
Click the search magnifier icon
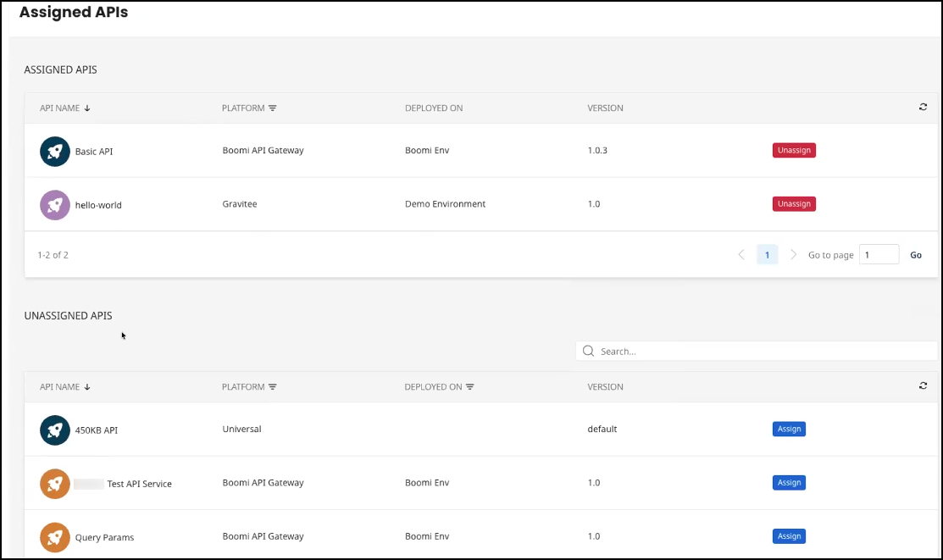[589, 350]
